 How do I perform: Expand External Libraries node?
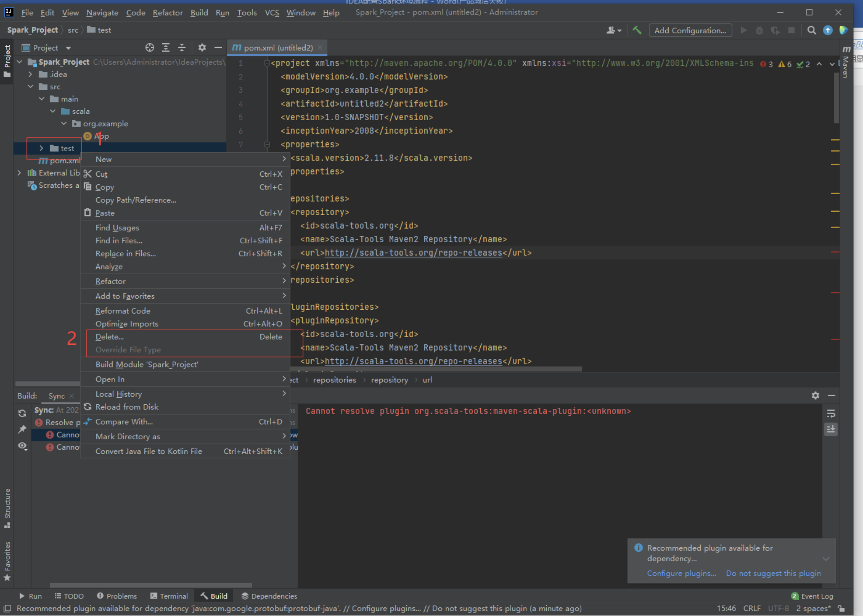19,173
